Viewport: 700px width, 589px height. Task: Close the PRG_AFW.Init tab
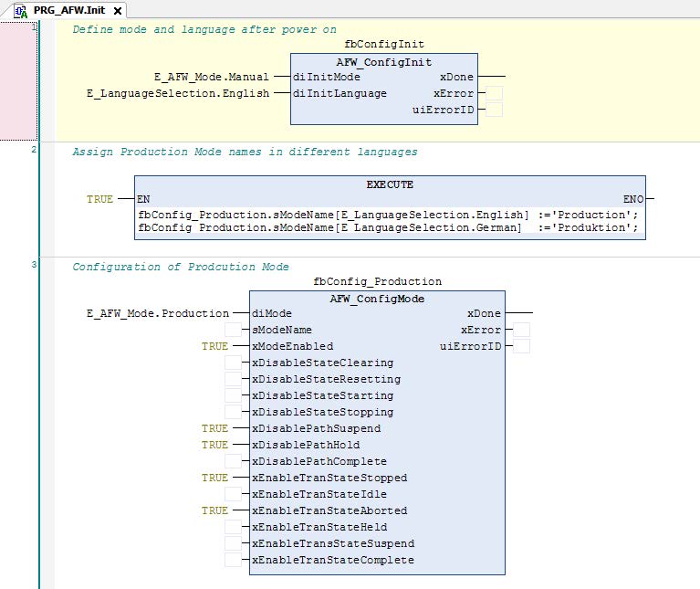click(x=117, y=9)
